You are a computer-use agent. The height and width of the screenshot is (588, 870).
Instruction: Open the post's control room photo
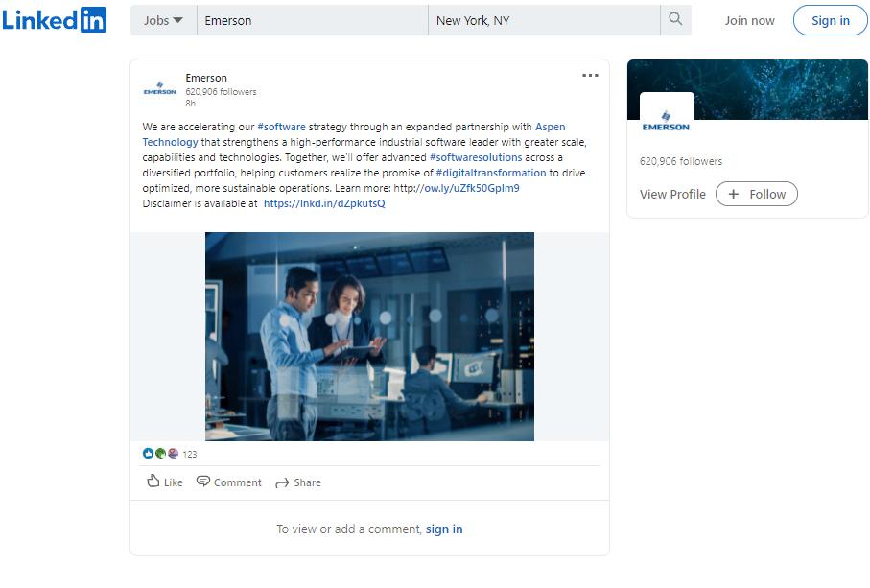point(369,337)
